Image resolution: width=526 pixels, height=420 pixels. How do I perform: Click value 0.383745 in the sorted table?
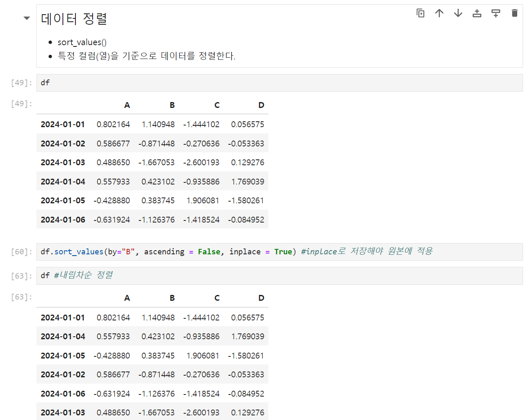tap(158, 356)
